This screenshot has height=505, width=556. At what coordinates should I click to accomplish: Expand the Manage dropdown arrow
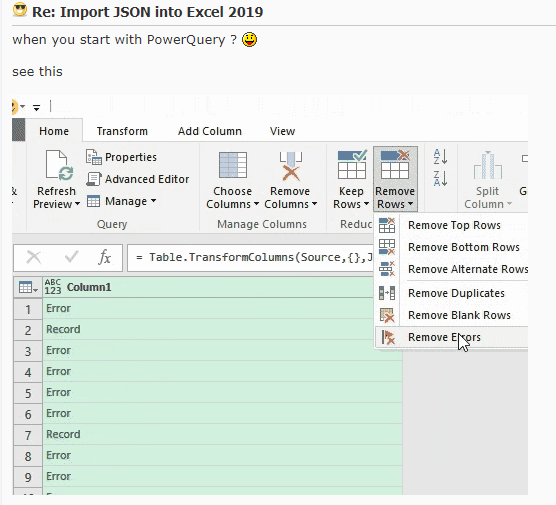(x=153, y=201)
